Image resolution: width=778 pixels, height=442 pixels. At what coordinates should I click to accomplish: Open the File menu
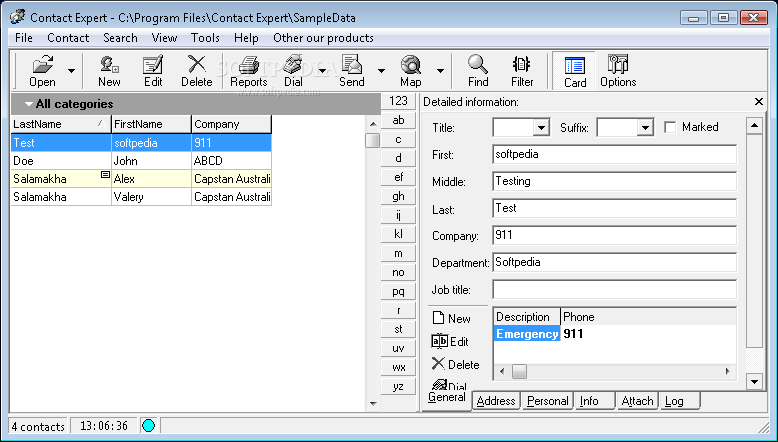[24, 38]
